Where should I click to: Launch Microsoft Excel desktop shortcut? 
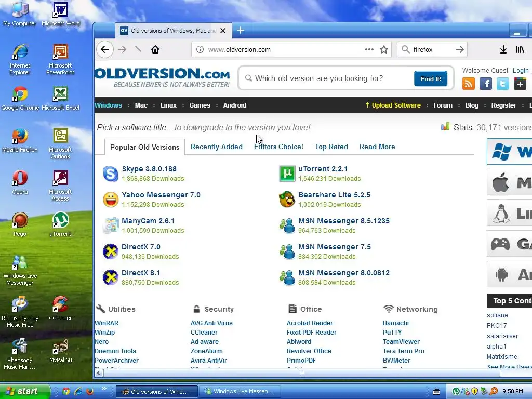click(x=60, y=98)
